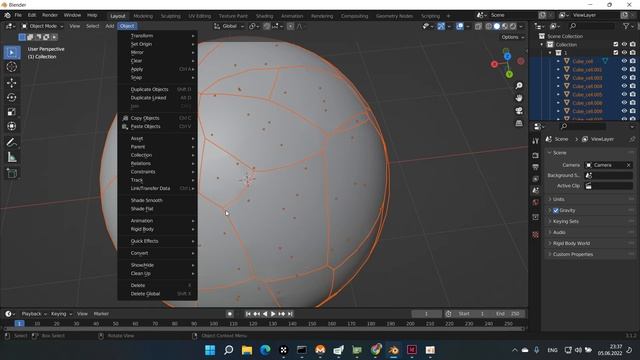Open the Render properties tab
640x360 pixels.
coord(536,156)
